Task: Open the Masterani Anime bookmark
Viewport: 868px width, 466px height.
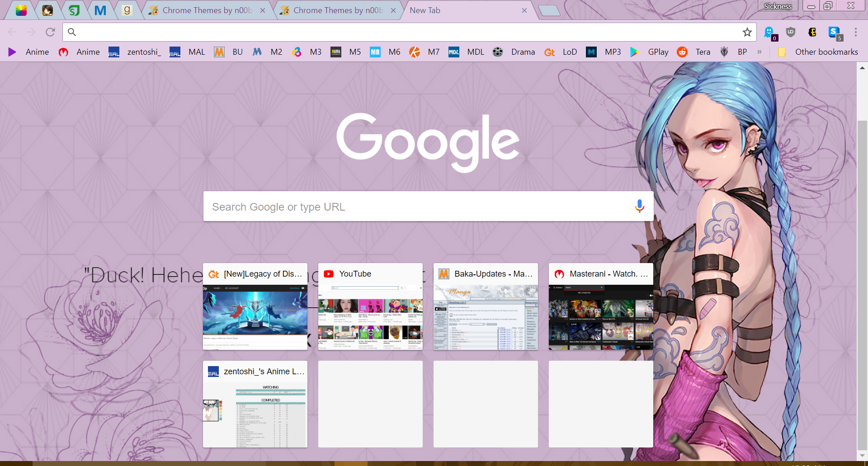Action: tap(79, 52)
